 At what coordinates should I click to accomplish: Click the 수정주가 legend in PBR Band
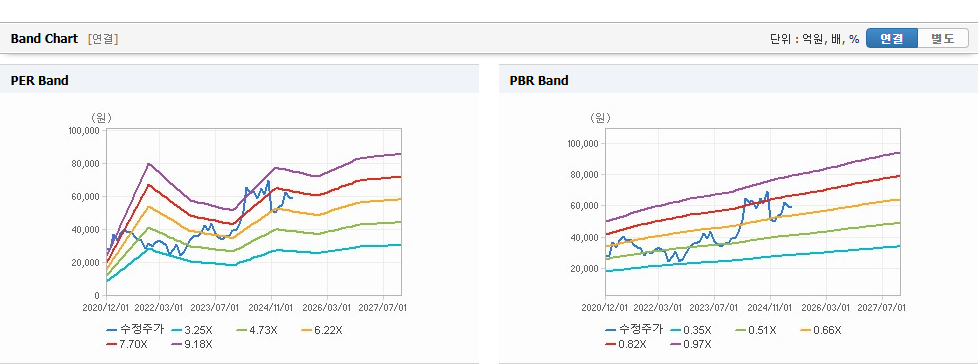coord(634,330)
